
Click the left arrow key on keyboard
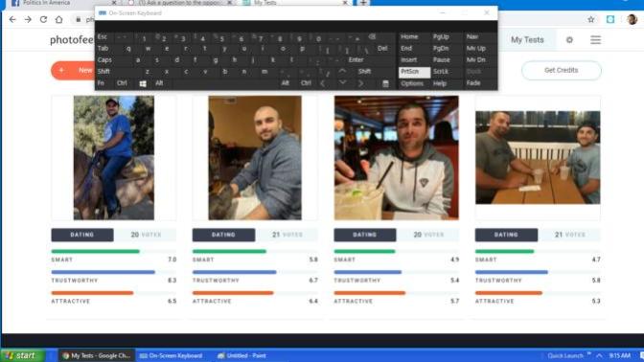click(323, 83)
